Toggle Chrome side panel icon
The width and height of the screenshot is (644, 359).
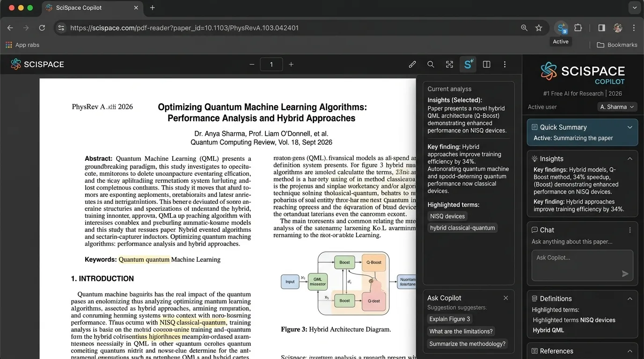[601, 28]
